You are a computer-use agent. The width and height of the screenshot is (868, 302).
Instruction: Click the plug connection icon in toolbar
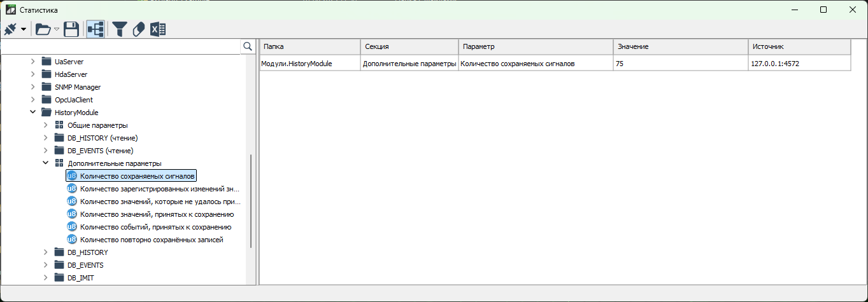(11, 29)
